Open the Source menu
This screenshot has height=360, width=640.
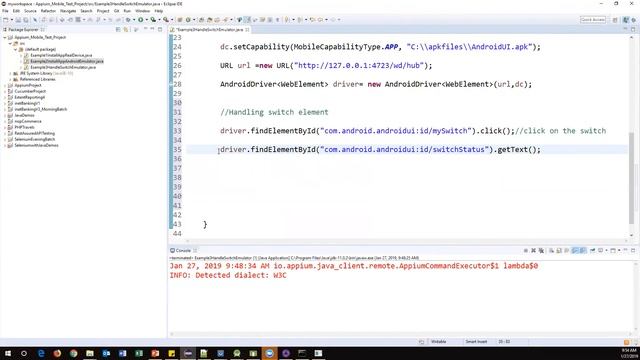30,11
